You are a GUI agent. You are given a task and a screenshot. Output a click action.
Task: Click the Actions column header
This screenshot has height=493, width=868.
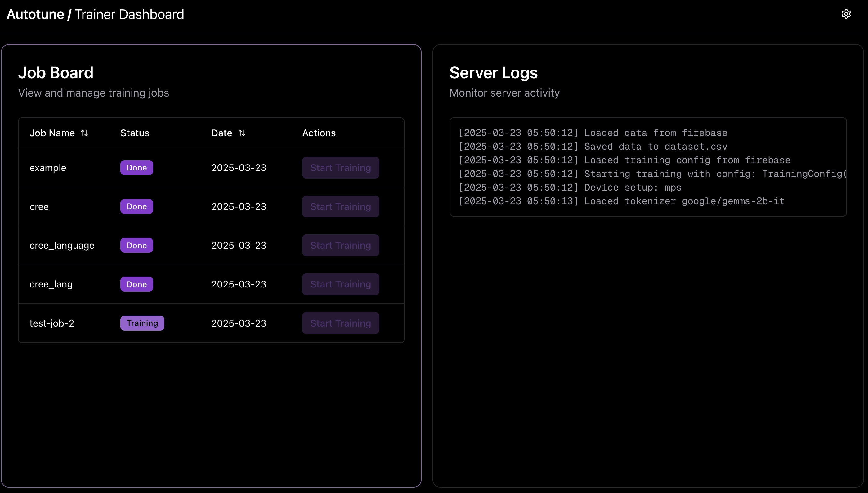(x=319, y=133)
